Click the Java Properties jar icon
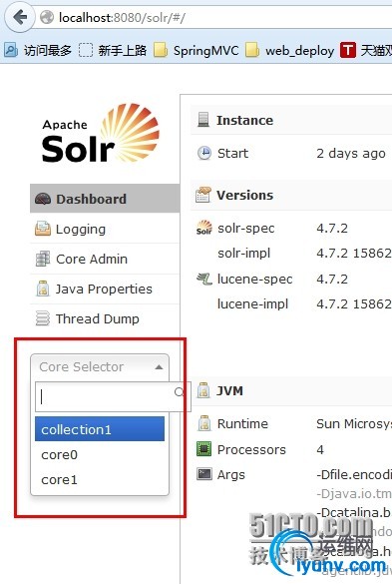The image size is (392, 584). pyautogui.click(x=43, y=289)
